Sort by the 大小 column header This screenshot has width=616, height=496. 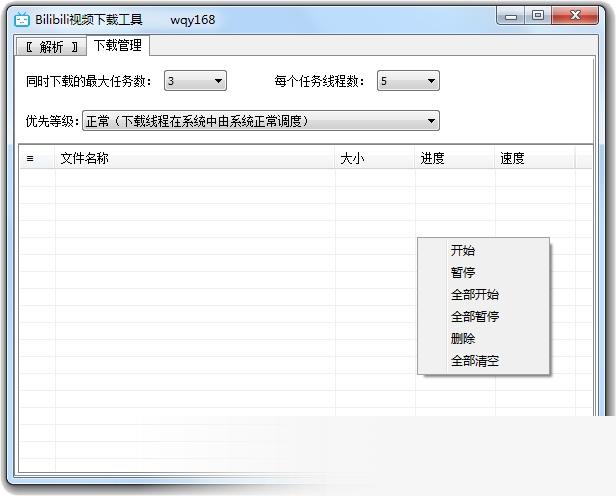[x=375, y=158]
